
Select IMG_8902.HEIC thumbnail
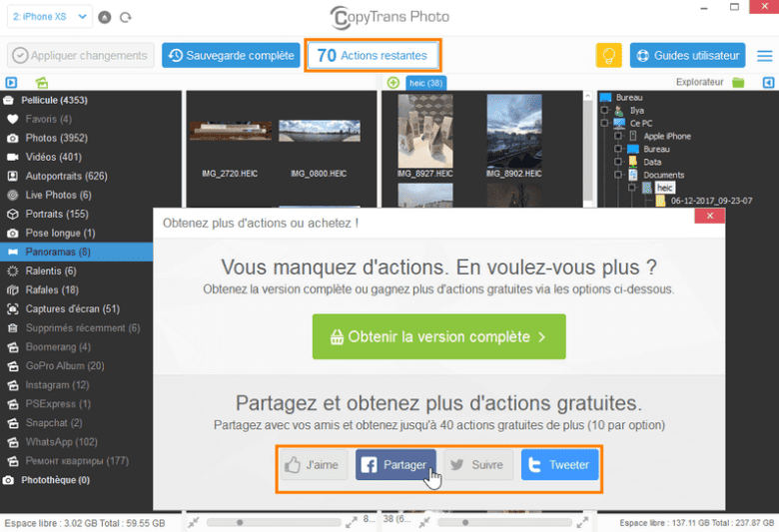pyautogui.click(x=514, y=131)
